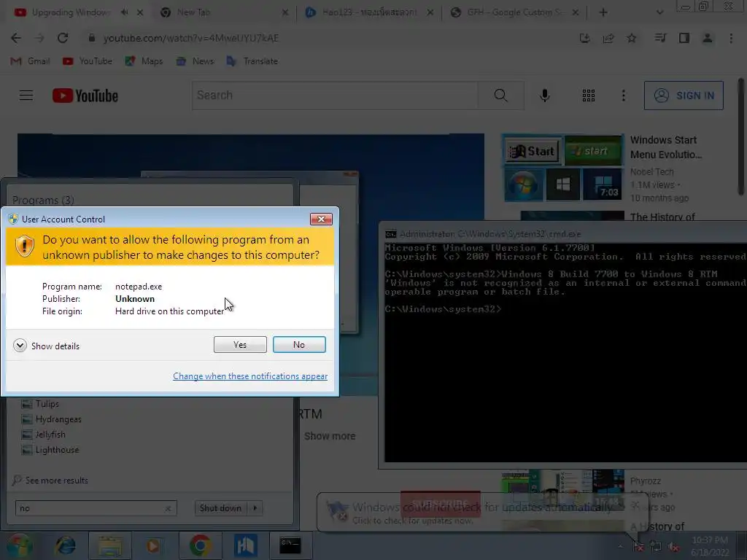Open YouTube hamburger guide menu
747x560 pixels.
pos(26,96)
